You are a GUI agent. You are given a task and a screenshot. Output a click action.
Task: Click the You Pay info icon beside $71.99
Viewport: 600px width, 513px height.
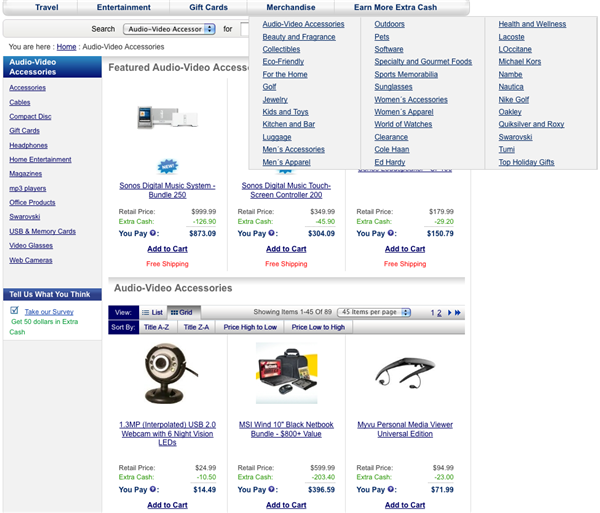[390, 489]
